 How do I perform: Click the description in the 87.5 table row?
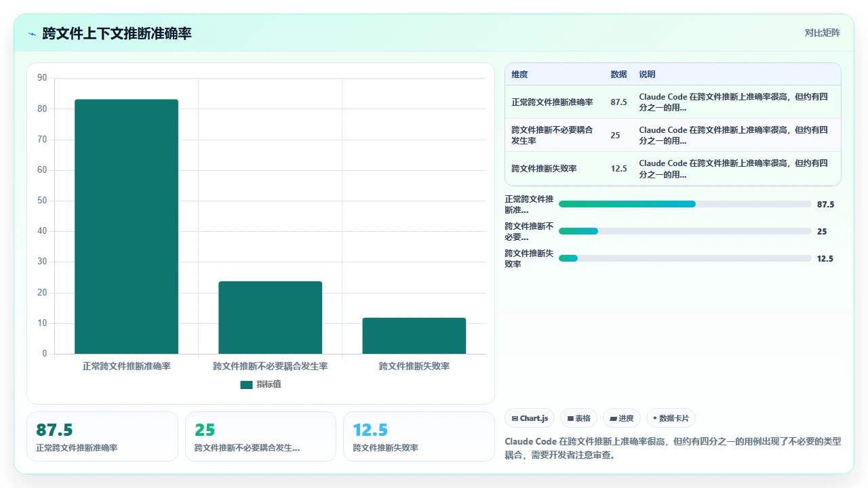point(733,102)
